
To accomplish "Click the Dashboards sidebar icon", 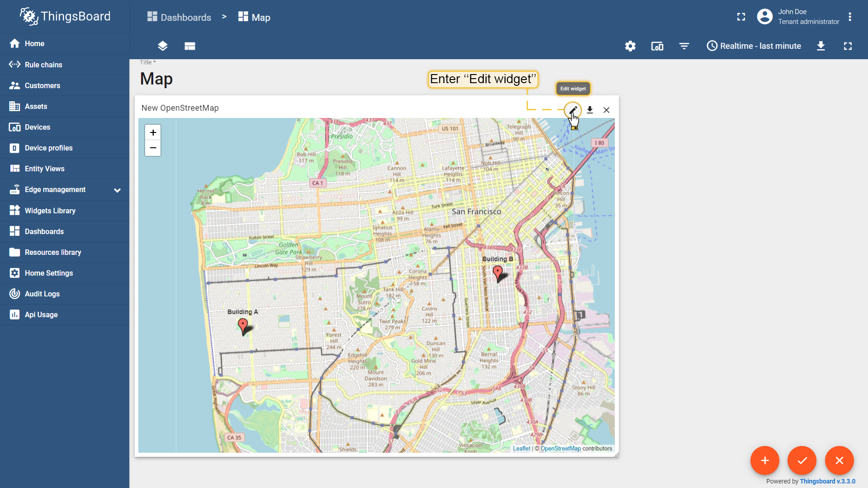I will coord(14,231).
